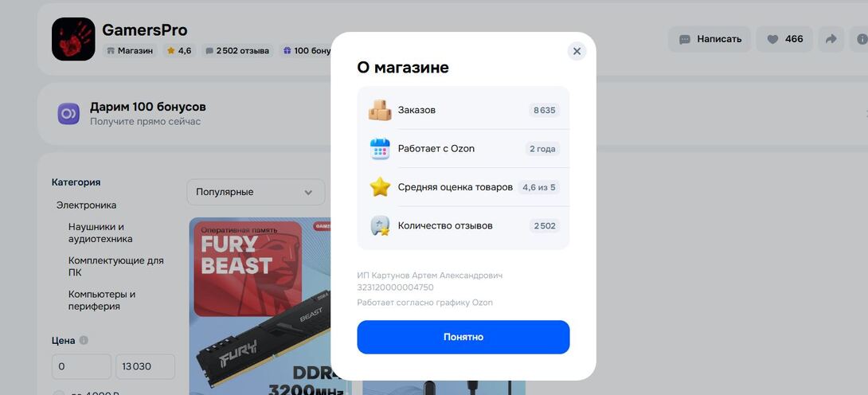868x395 pixels.
Task: Open the Популярные sorting dropdown
Action: (x=256, y=192)
